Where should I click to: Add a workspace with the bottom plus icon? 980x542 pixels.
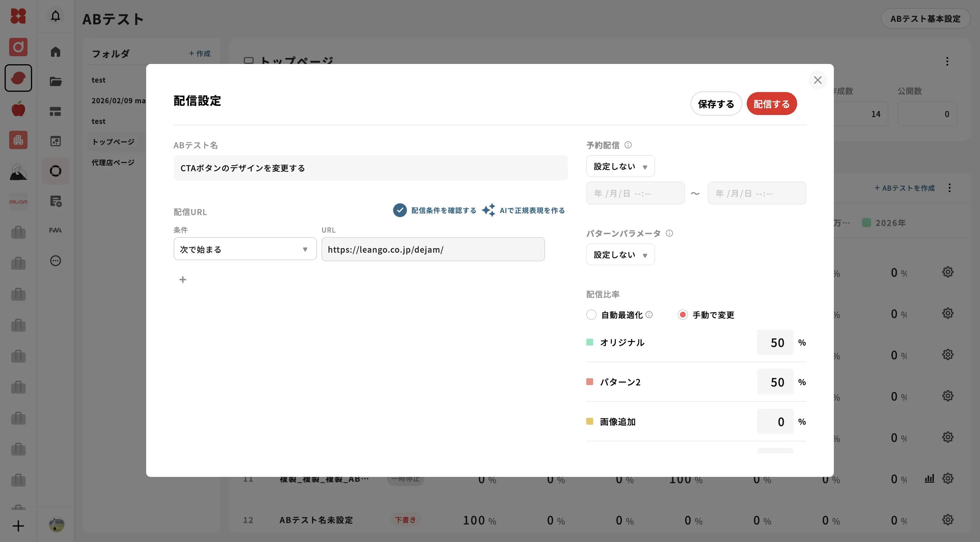point(18,526)
